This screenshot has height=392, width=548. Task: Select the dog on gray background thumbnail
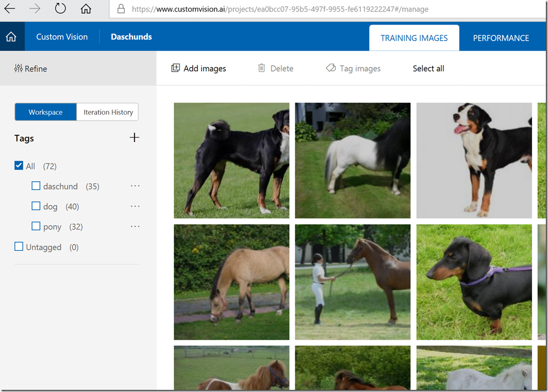pyautogui.click(x=474, y=161)
